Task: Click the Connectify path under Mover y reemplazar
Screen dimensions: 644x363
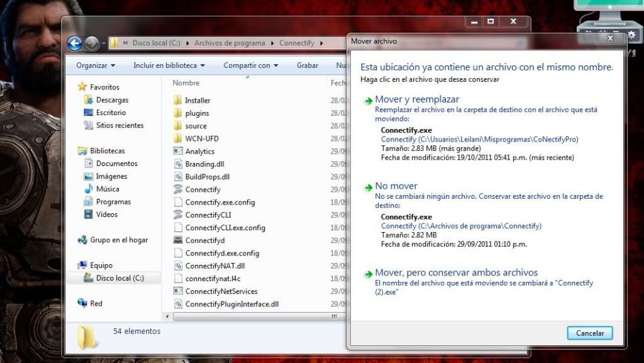Action: click(x=480, y=139)
